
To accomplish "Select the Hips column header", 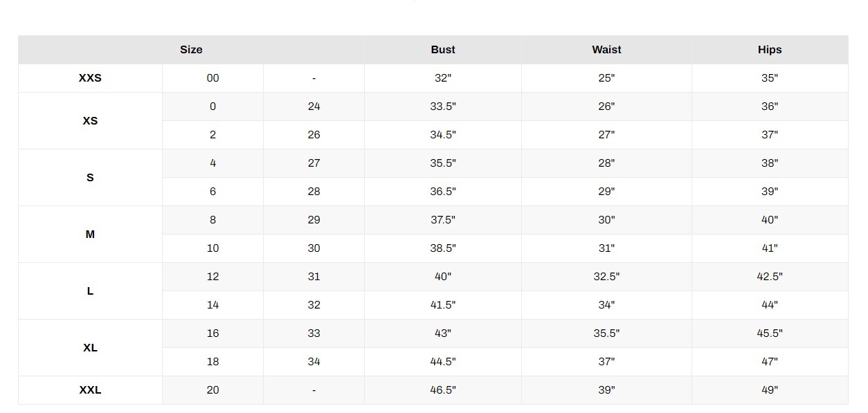I will tap(770, 50).
